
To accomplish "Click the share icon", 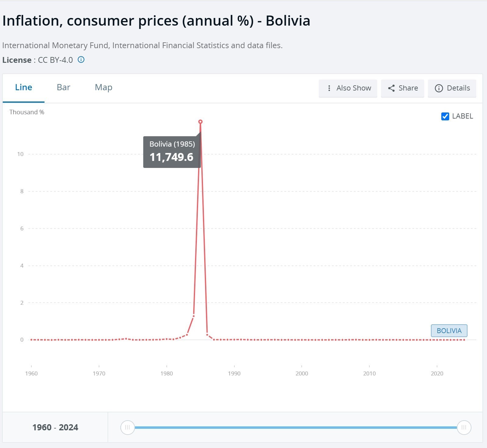I will [x=391, y=88].
